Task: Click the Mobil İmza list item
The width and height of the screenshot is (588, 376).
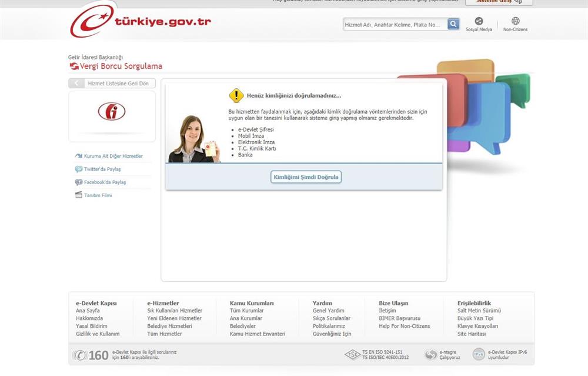Action: (x=251, y=136)
